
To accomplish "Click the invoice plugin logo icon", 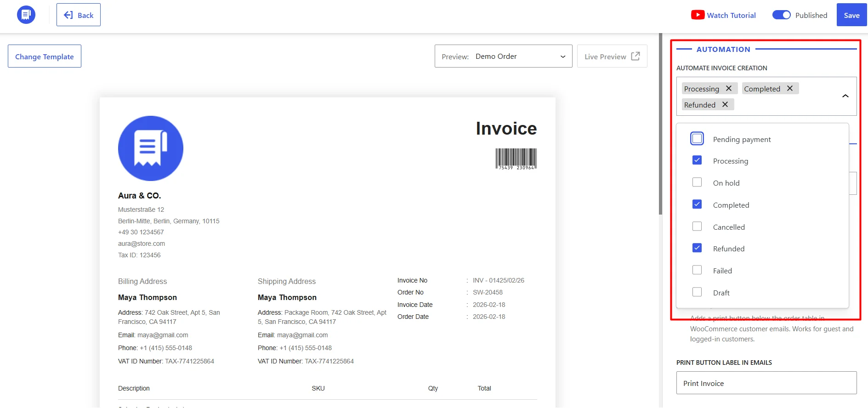I will tap(26, 15).
